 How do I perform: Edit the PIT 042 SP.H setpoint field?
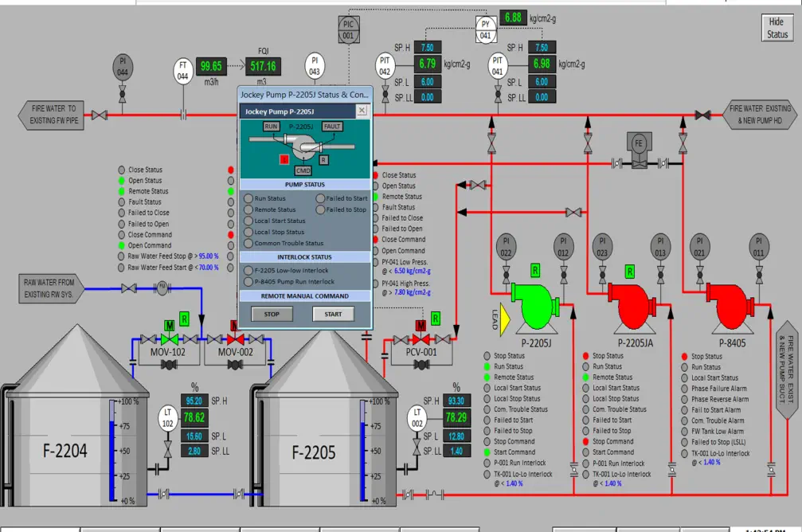(x=427, y=48)
